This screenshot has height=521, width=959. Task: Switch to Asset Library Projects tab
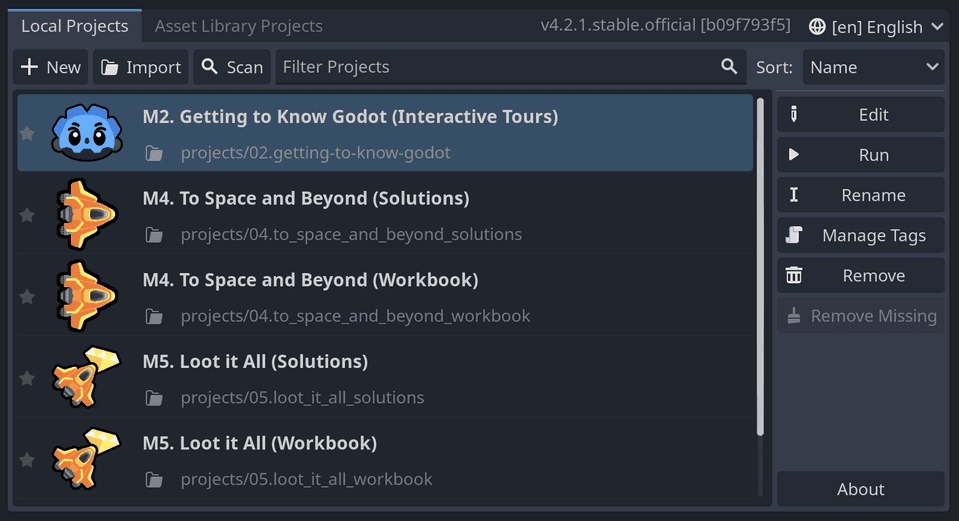click(x=239, y=26)
